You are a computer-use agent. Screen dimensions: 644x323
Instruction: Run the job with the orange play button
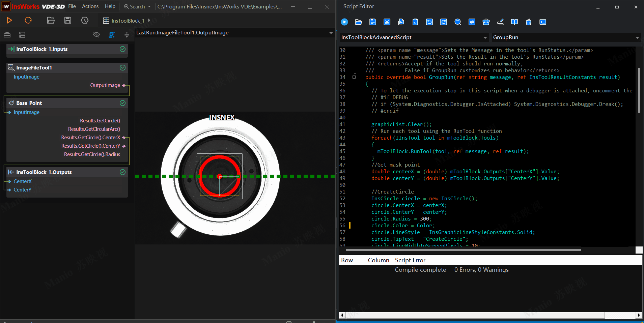(x=9, y=21)
